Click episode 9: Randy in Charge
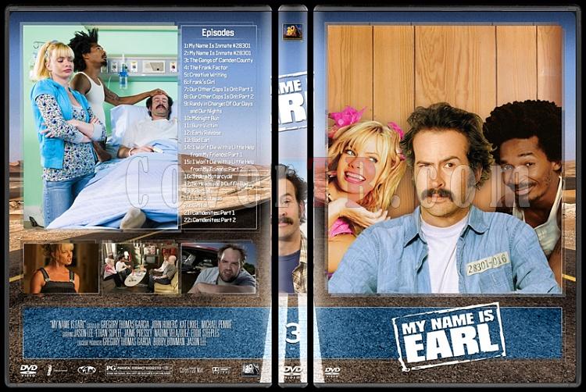 [218, 107]
